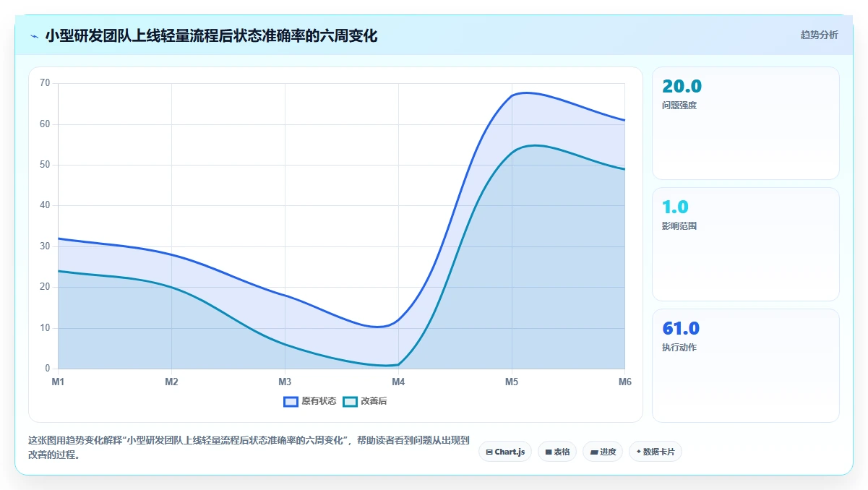Click the M4 axis label
Screen dimensions: 868x490
(398, 382)
